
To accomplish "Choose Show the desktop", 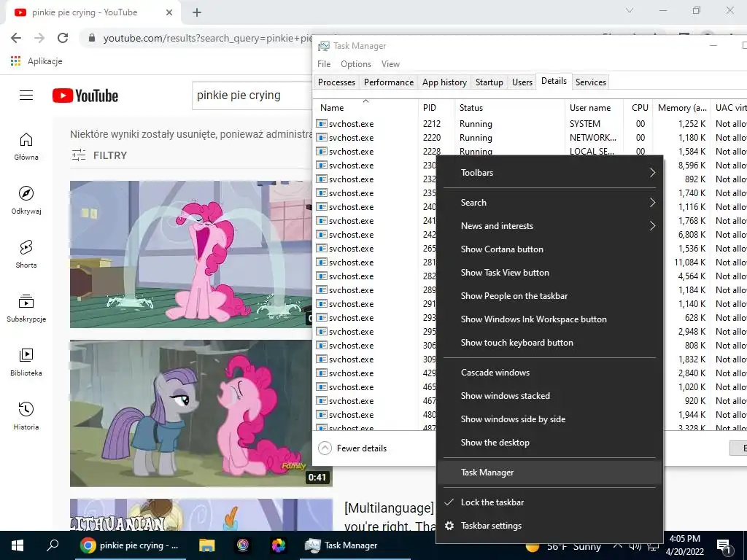I will tap(549, 443).
